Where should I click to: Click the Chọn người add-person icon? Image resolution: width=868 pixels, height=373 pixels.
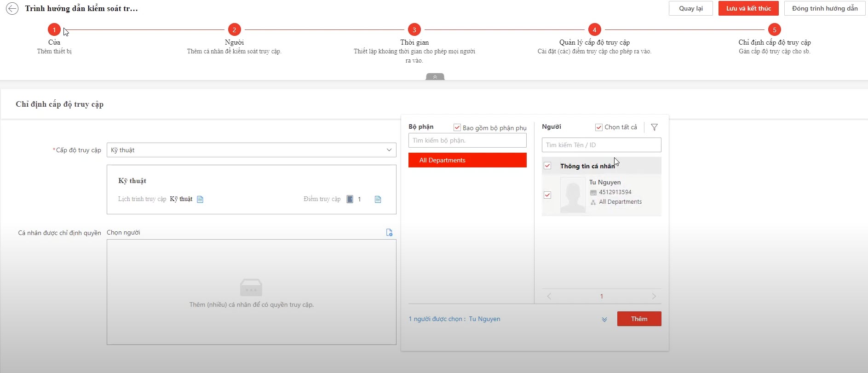(389, 233)
